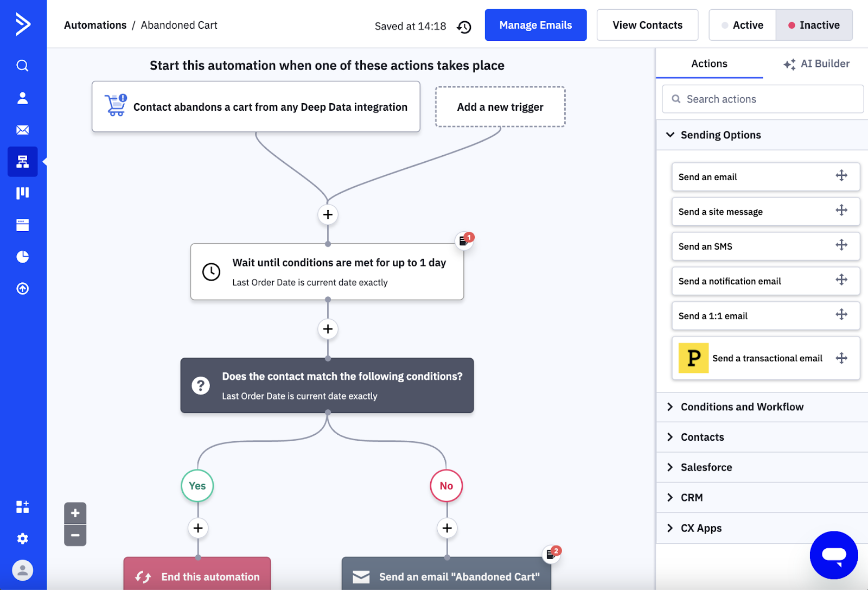Screen dimensions: 868x590
Task: Open the search icon in the sidebar
Action: point(22,65)
